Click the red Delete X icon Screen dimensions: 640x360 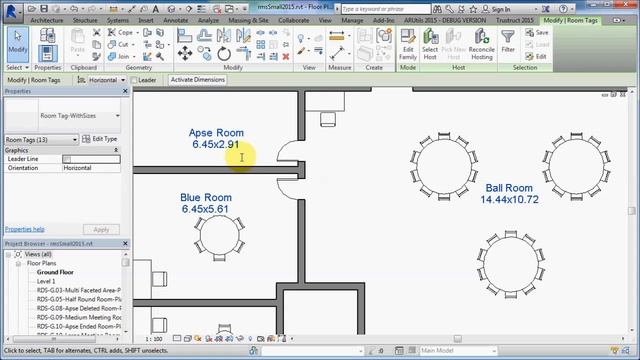(x=286, y=57)
